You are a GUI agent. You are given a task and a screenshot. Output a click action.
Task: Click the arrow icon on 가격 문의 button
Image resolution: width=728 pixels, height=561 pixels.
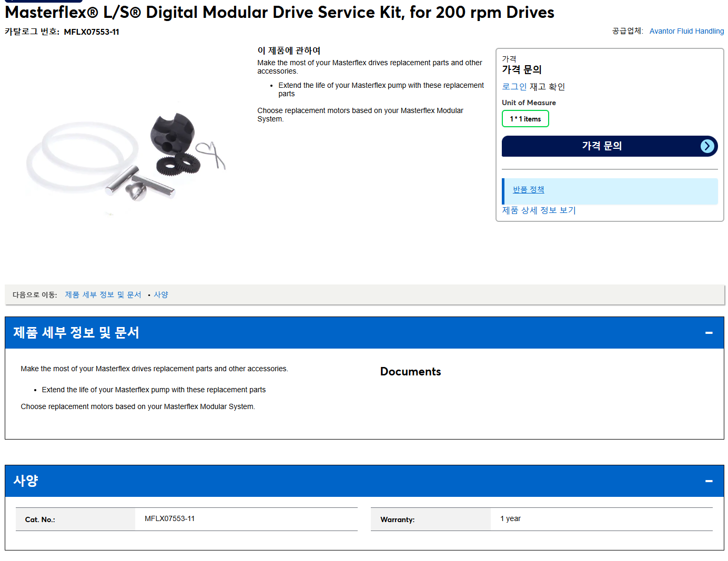click(x=707, y=146)
